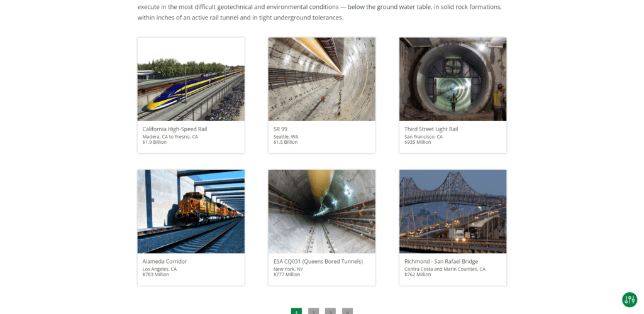
Task: Click the California High-Speed Rail title link
Action: pyautogui.click(x=175, y=129)
